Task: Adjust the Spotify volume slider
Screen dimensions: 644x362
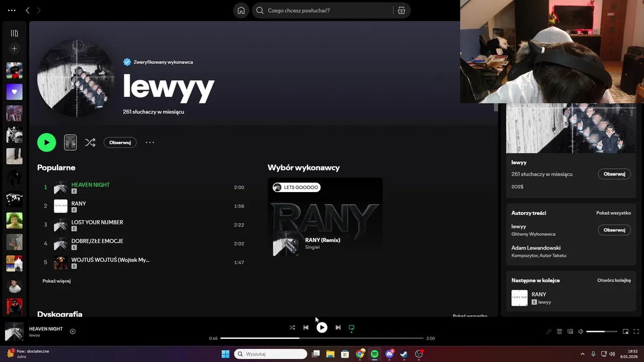Action: click(602, 332)
